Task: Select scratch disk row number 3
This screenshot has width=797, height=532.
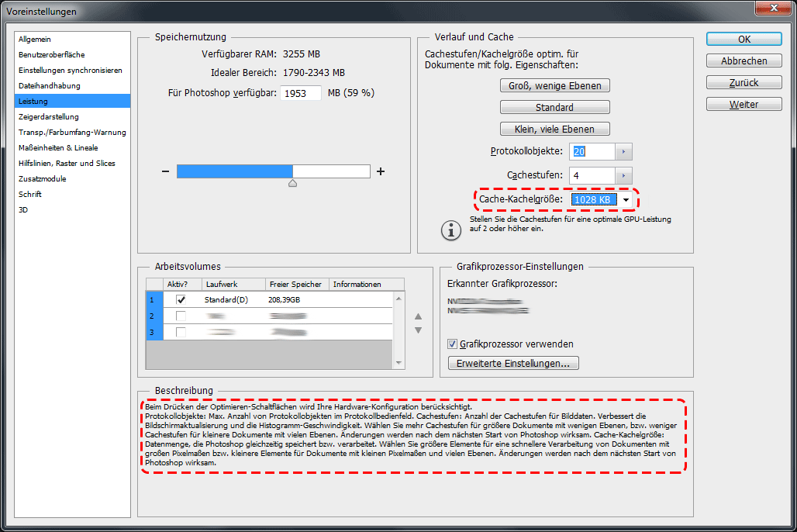Action: tap(154, 332)
